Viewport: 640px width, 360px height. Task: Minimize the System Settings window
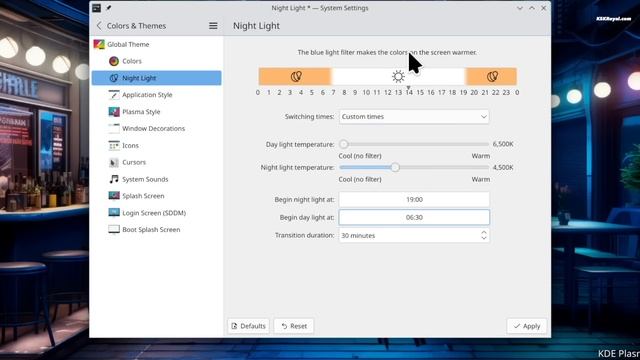[x=520, y=8]
